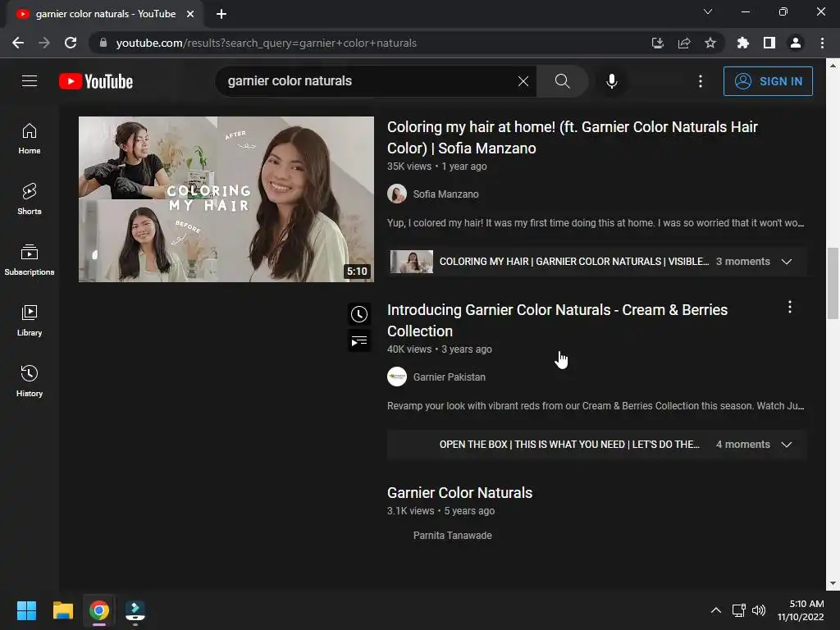Viewport: 840px width, 630px height.
Task: Open the YouTube hamburger guide menu
Action: pos(30,81)
